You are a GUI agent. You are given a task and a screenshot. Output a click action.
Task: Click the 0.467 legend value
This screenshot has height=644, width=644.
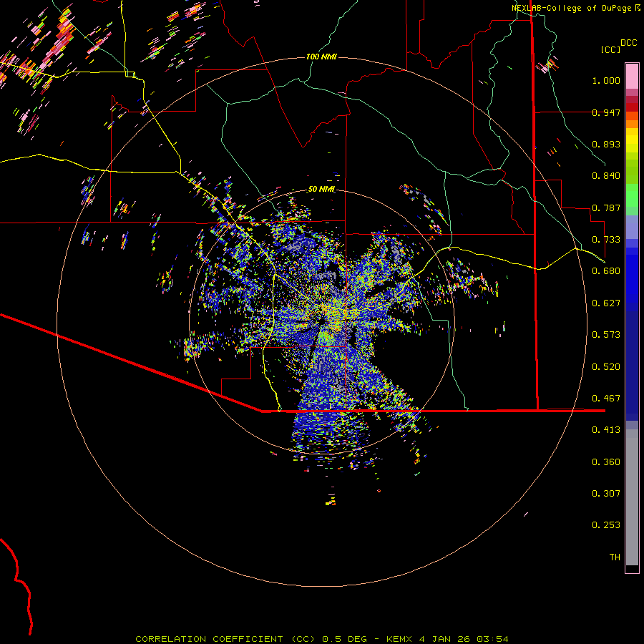click(606, 399)
